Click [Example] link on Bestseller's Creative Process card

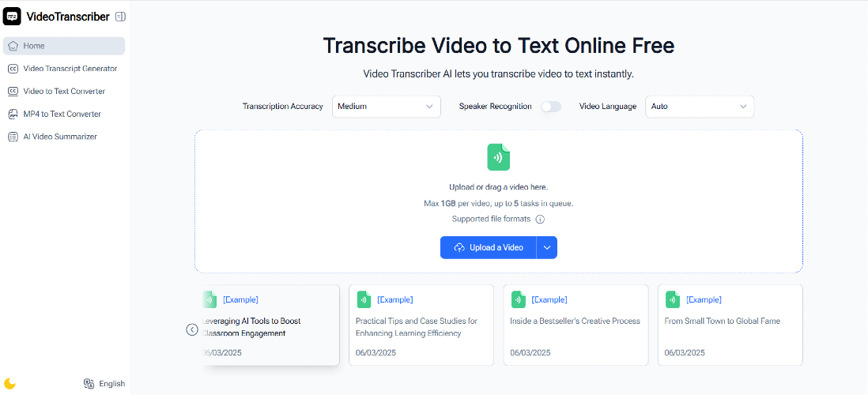(549, 300)
